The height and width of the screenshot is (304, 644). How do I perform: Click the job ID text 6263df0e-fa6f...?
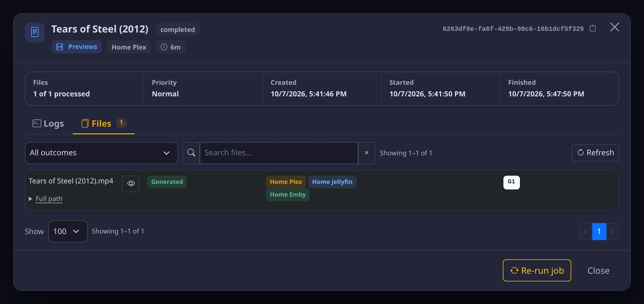pyautogui.click(x=513, y=29)
